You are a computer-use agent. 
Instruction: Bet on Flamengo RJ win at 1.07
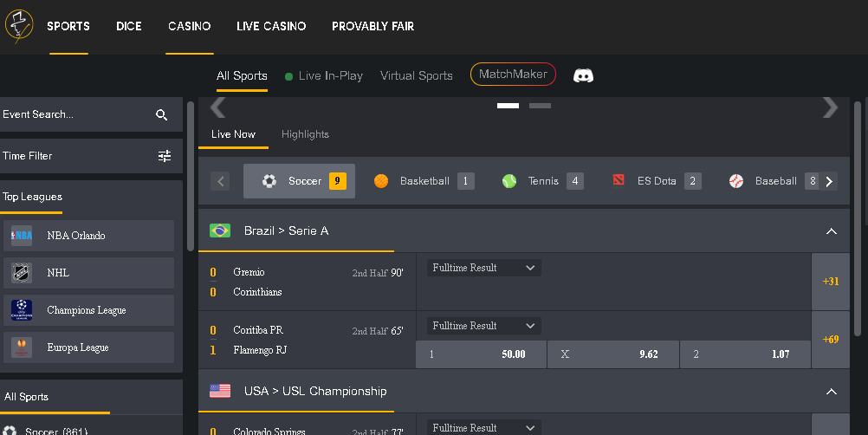click(745, 354)
